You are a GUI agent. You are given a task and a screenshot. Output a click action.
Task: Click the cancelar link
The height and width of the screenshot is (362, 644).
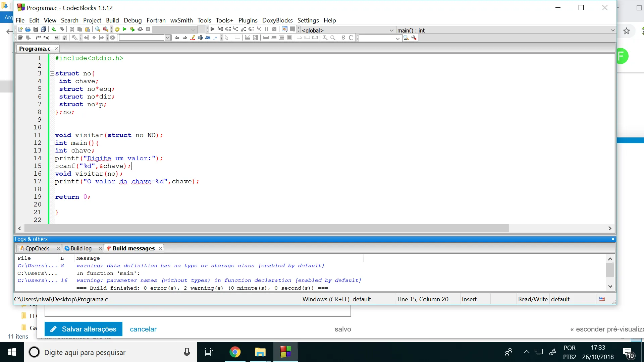tap(143, 329)
